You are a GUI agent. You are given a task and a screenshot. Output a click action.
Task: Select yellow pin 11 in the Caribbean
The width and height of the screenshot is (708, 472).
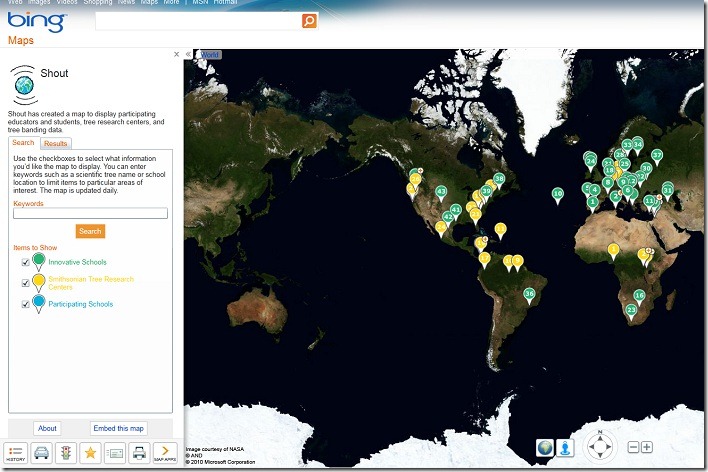(x=500, y=231)
